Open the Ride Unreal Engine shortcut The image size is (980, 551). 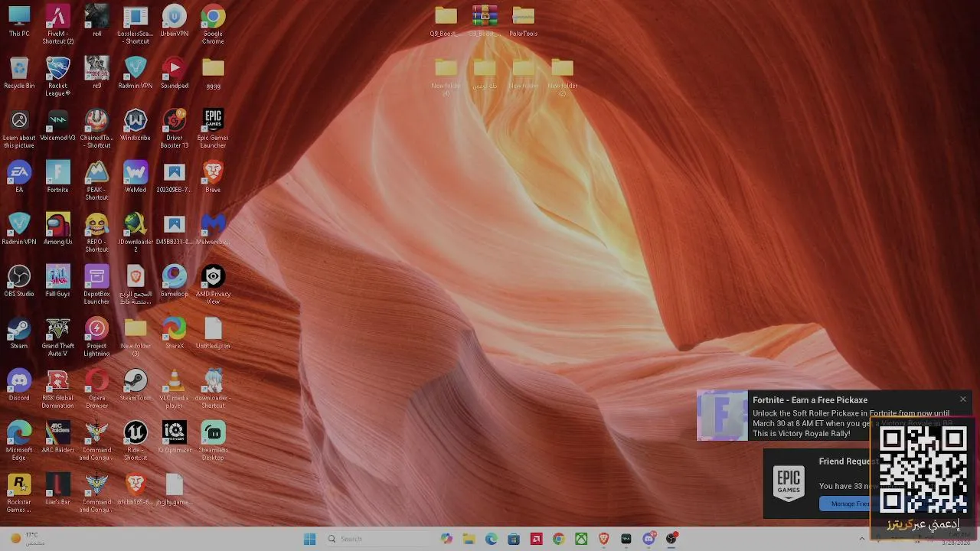(136, 439)
